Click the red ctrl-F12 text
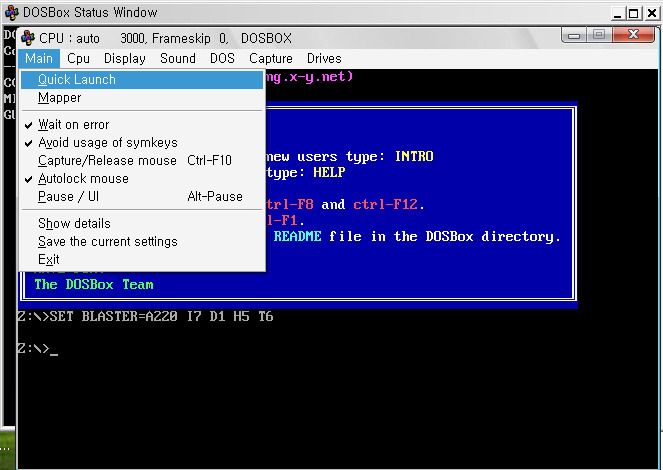This screenshot has width=663, height=470. (x=386, y=205)
